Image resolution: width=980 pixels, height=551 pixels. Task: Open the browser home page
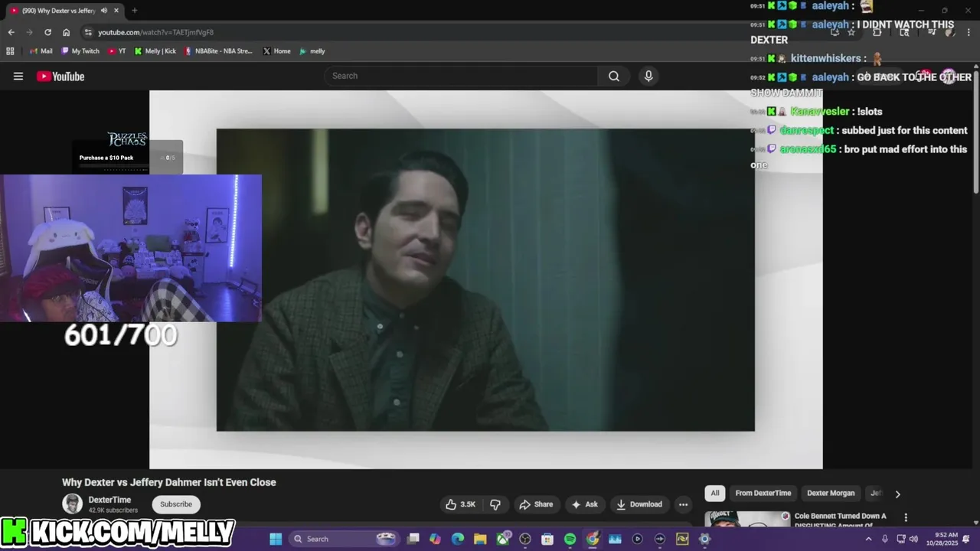tap(66, 32)
